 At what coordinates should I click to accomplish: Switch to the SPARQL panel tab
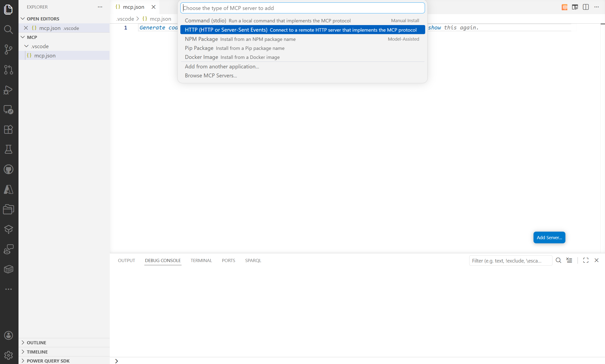pos(253,261)
